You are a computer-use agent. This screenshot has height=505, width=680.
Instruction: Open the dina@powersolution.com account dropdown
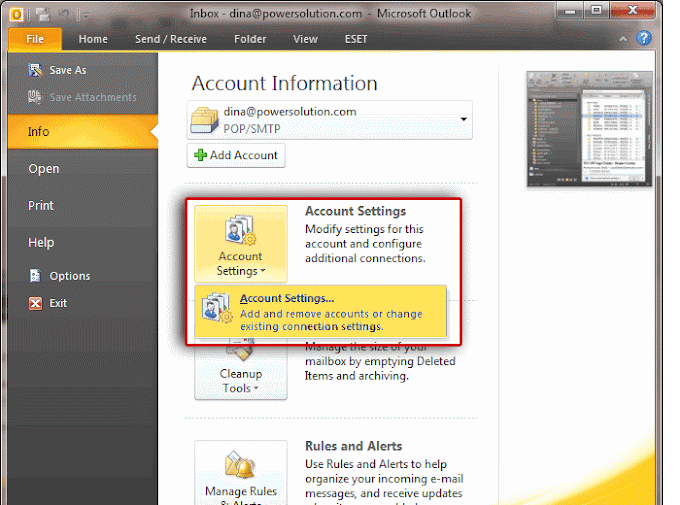[x=330, y=120]
